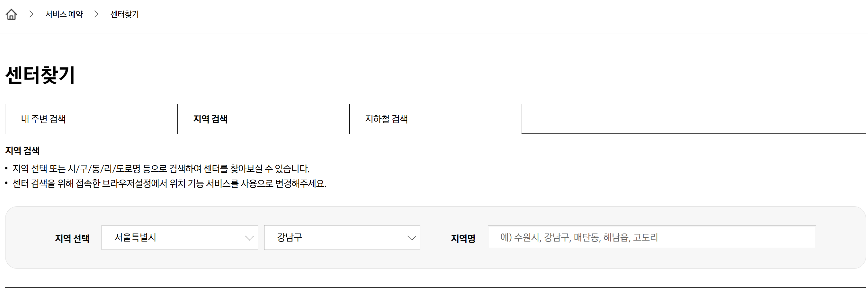This screenshot has height=289, width=868.
Task: Click the 지역 검색 section heading
Action: coord(22,151)
